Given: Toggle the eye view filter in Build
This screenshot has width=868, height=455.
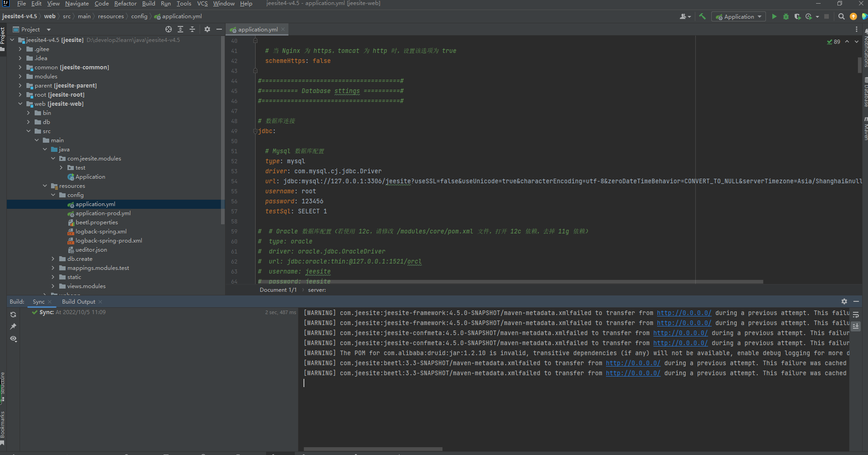Looking at the screenshot, I should [x=13, y=339].
